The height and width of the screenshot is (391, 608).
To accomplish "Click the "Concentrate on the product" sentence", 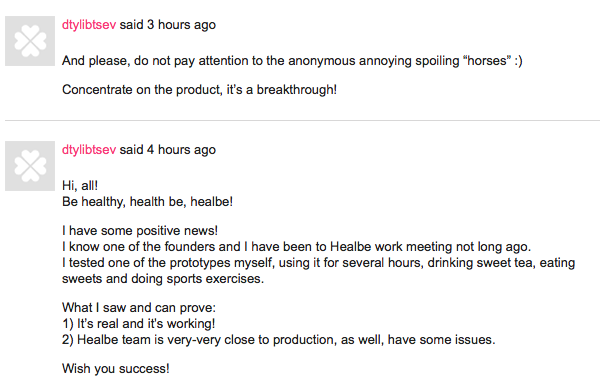I will [x=199, y=90].
